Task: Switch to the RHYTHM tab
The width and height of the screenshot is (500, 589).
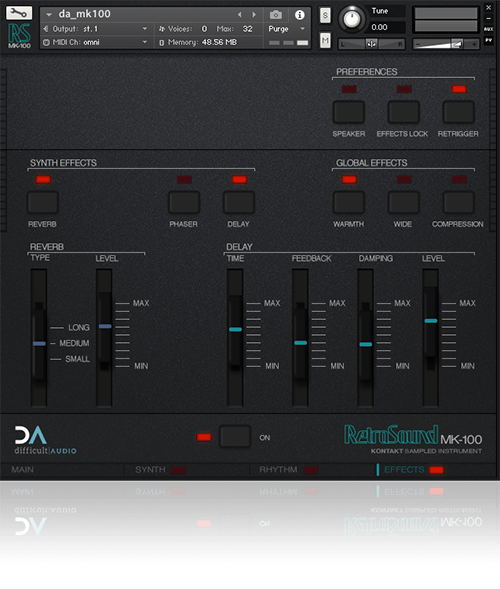Action: pos(278,470)
